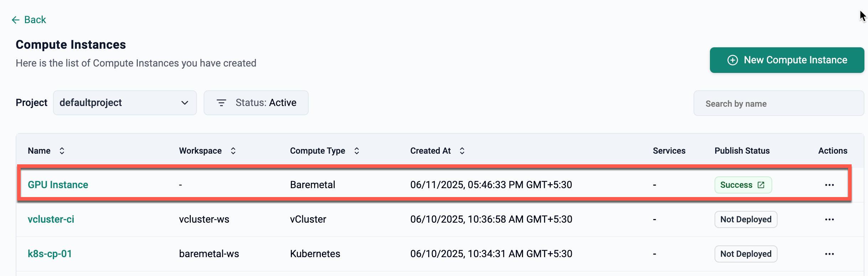Open actions ellipsis for GPU Instance

[829, 185]
